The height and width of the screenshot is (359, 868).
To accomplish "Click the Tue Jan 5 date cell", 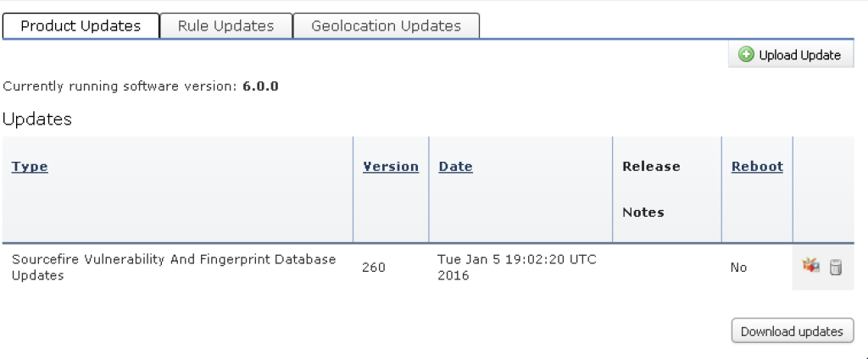I will [517, 267].
